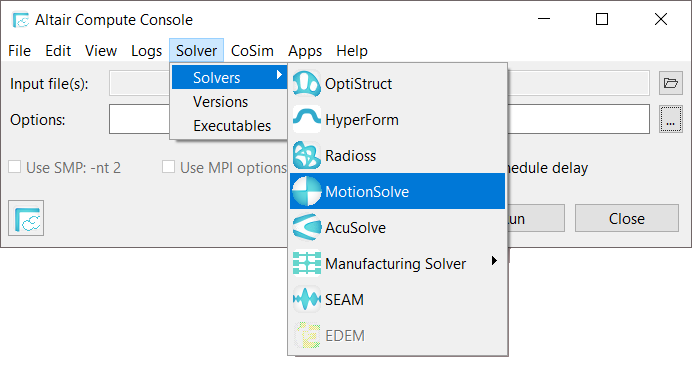Image resolution: width=692 pixels, height=367 pixels.
Task: Expand the Manufacturing Solver submenu arrow
Action: point(494,261)
